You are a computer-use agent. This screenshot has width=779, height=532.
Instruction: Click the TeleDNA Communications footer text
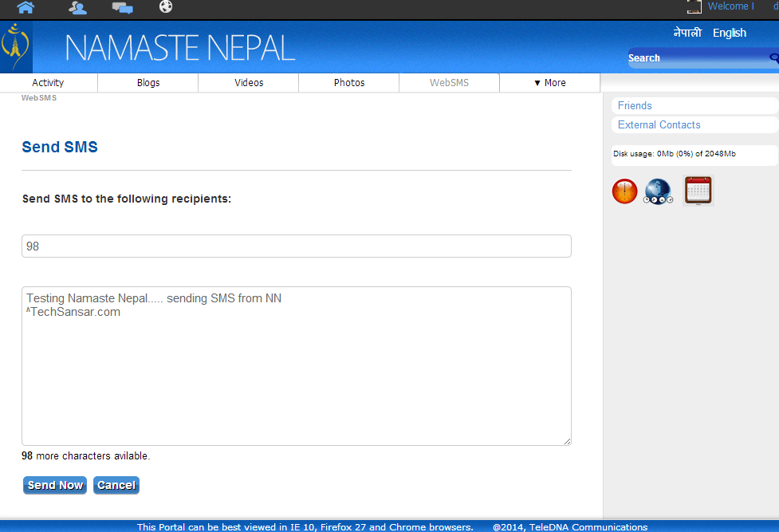click(570, 527)
